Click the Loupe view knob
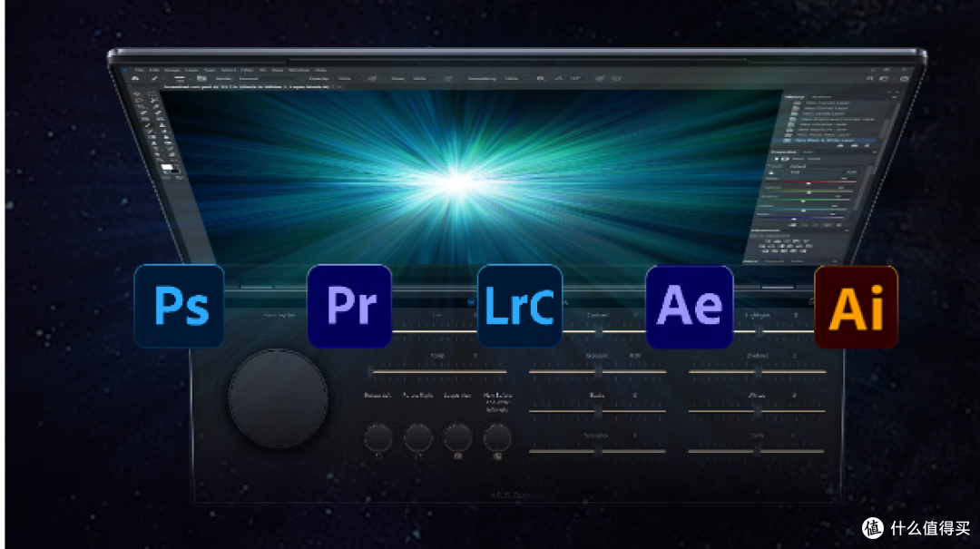This screenshot has width=980, height=549. (x=457, y=437)
